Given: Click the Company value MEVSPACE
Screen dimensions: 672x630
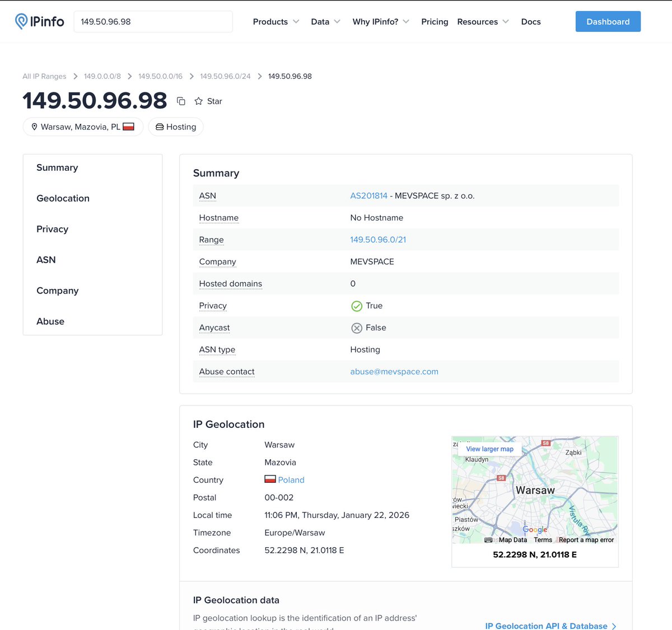Looking at the screenshot, I should 372,262.
